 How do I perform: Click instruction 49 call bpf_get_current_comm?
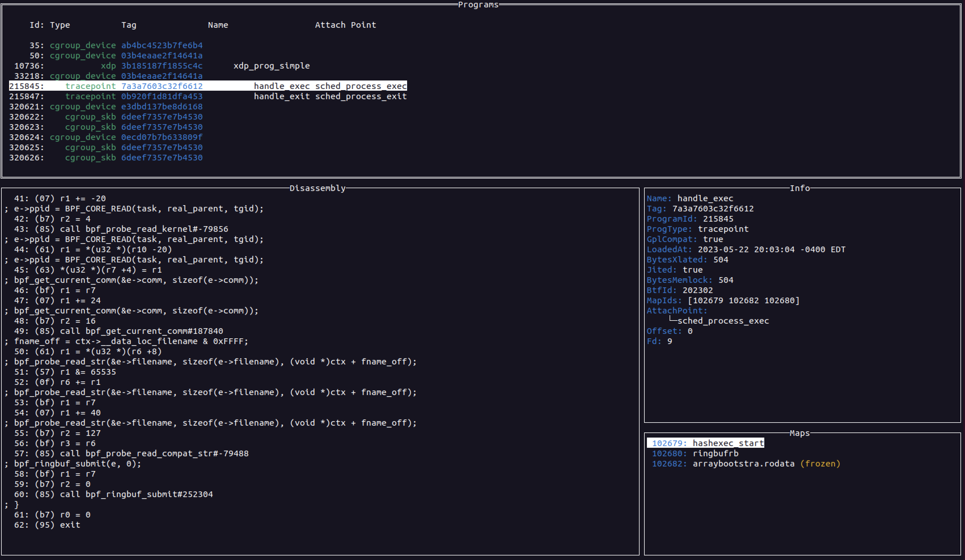point(119,331)
